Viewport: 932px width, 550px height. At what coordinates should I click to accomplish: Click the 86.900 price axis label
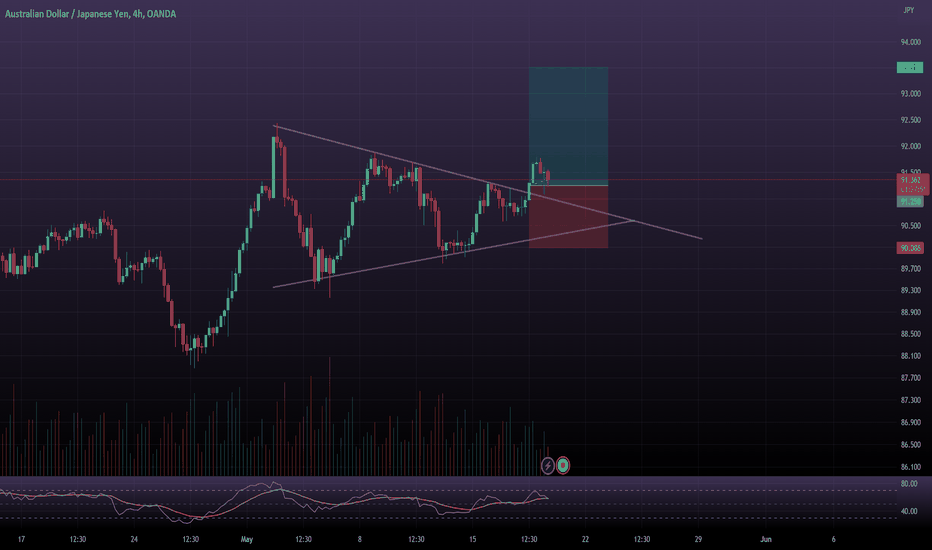[x=911, y=422]
